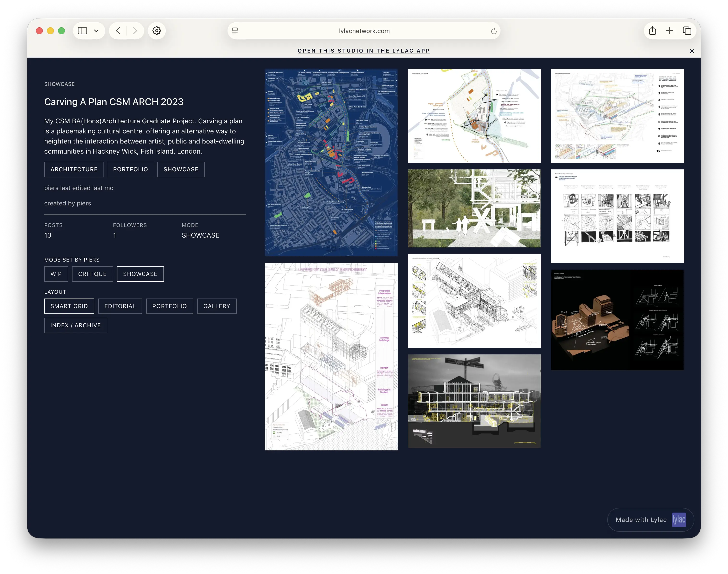Switch studio mode to CRITIQUE

tap(92, 274)
